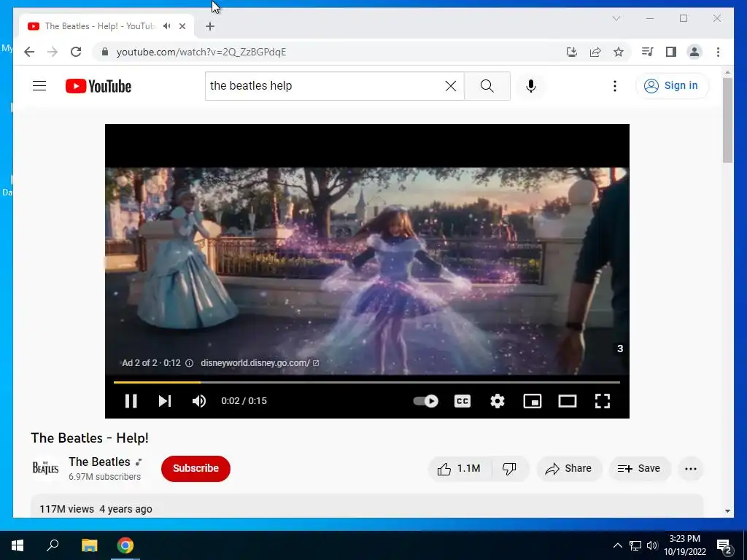Show hidden system tray icons
Screen dimensions: 747x560
click(617, 545)
